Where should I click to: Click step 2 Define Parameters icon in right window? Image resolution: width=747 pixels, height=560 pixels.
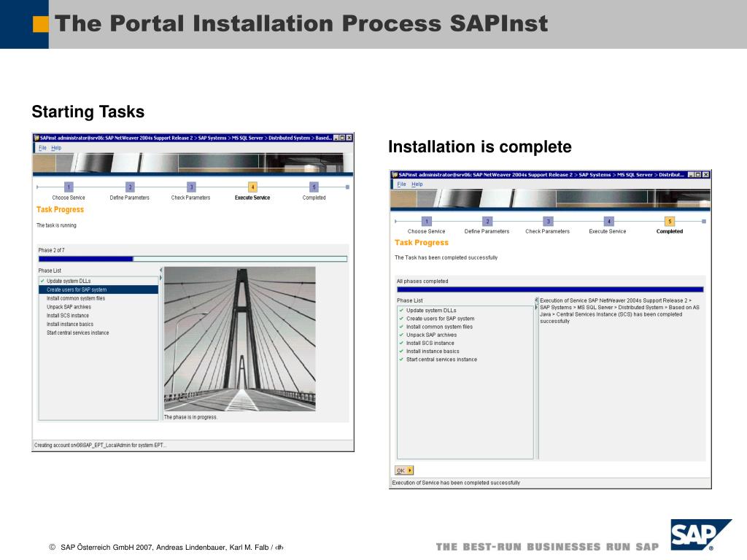coord(487,222)
